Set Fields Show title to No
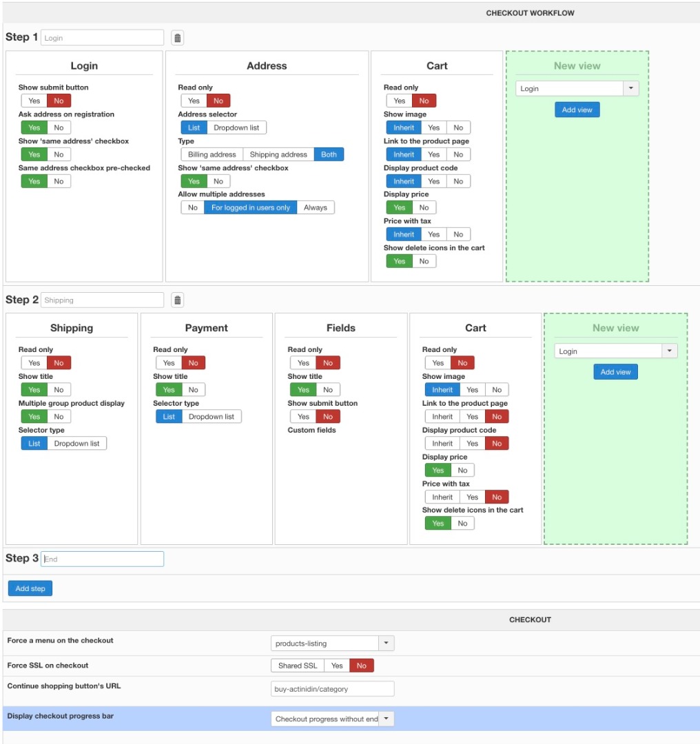Image resolution: width=700 pixels, height=744 pixels. tap(328, 389)
